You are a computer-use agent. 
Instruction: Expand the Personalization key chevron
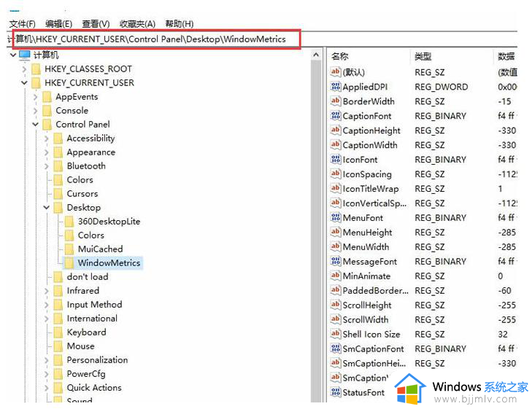[47, 360]
